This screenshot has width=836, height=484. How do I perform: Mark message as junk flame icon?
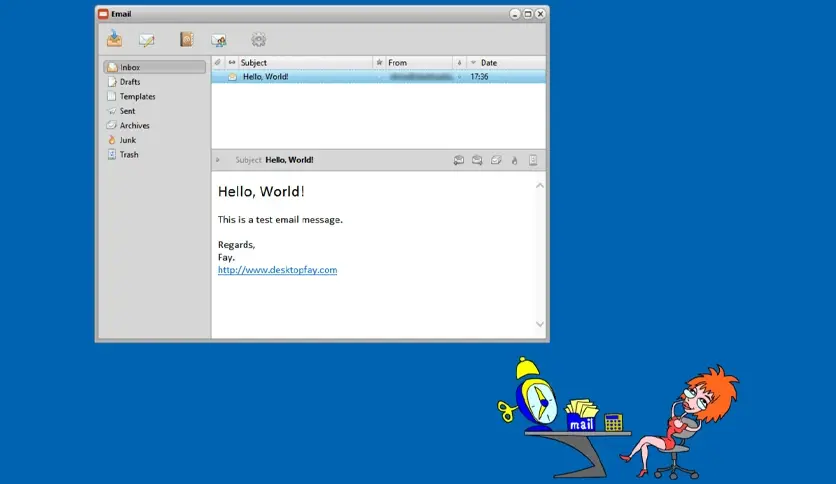515,160
